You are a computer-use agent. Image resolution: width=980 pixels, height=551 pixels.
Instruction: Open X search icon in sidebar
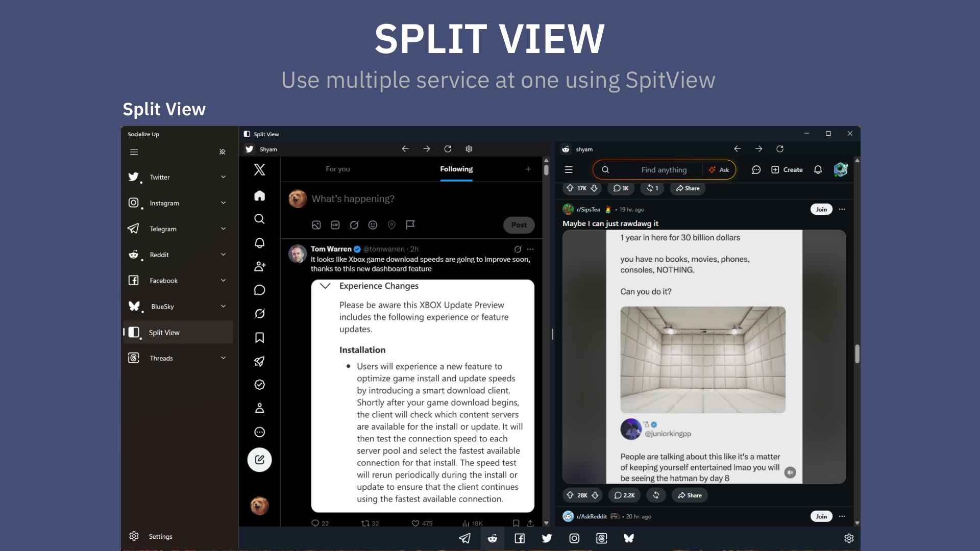pyautogui.click(x=259, y=219)
